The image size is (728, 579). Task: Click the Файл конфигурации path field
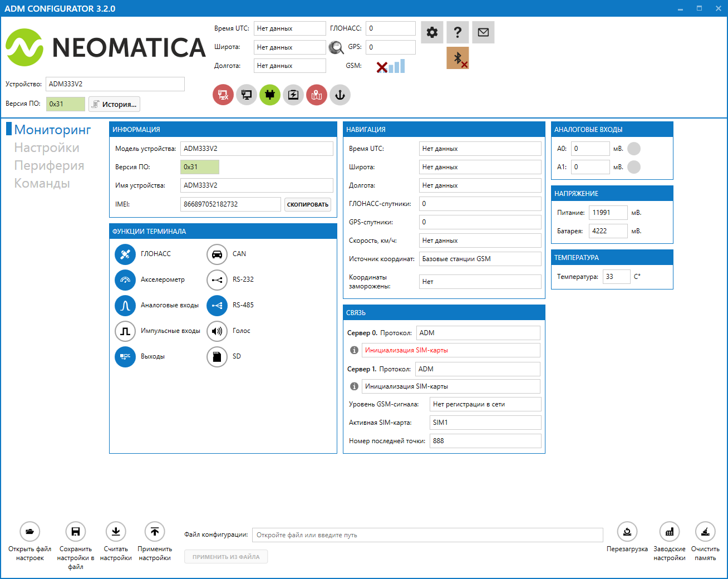tap(427, 535)
